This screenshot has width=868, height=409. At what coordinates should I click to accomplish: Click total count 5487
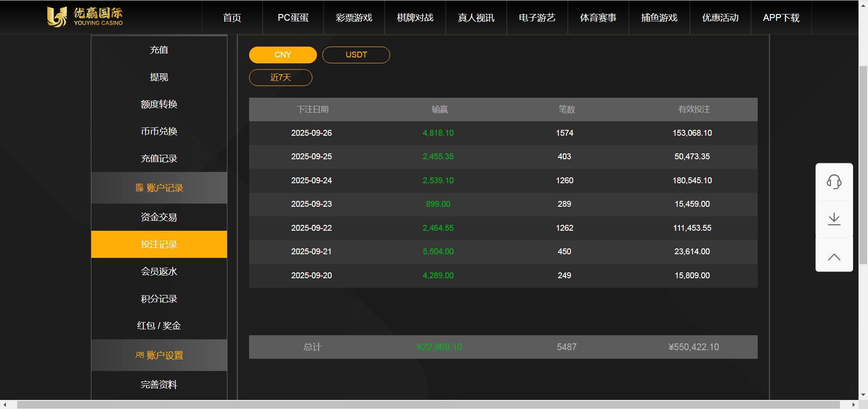point(566,347)
